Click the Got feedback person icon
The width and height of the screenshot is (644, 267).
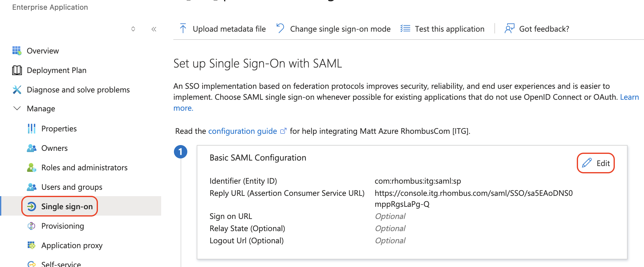(x=509, y=29)
